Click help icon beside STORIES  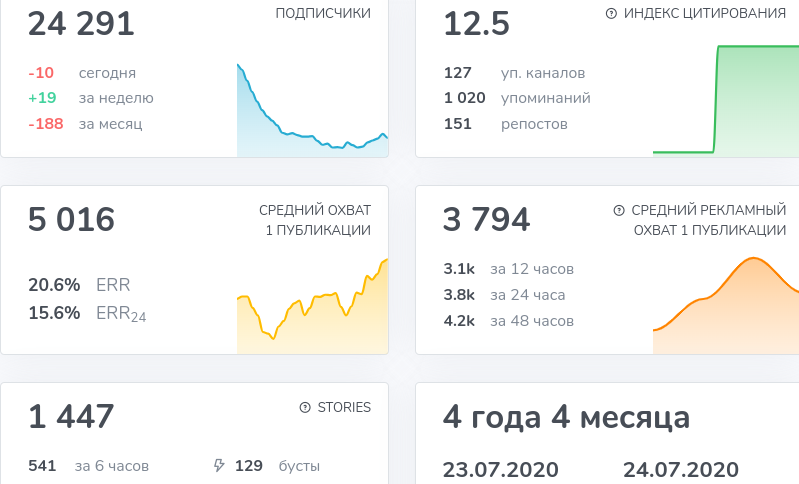pos(305,407)
